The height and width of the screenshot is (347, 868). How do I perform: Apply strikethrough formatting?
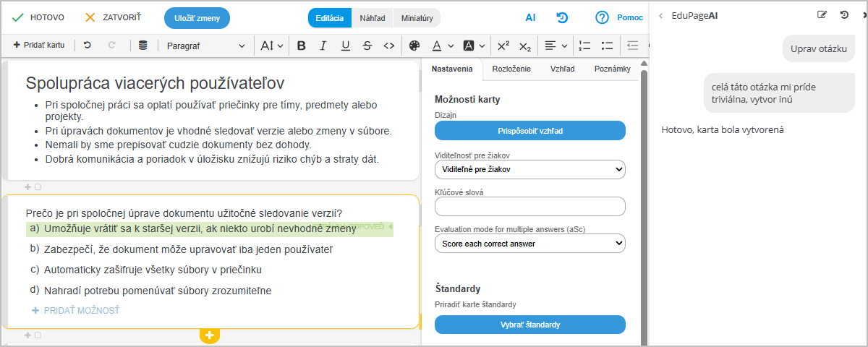point(367,46)
